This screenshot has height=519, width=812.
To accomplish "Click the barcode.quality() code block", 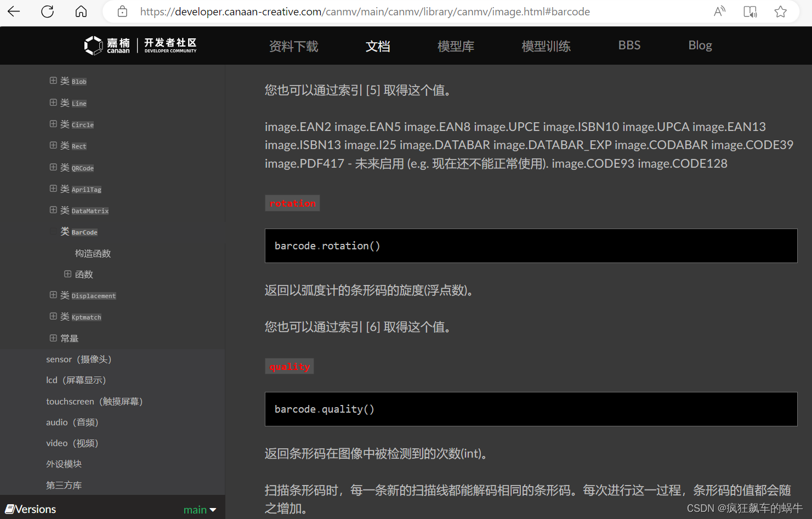I will point(531,409).
